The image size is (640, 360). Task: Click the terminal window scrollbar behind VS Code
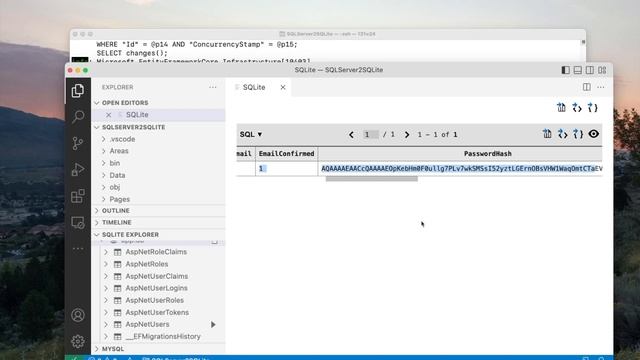583,42
